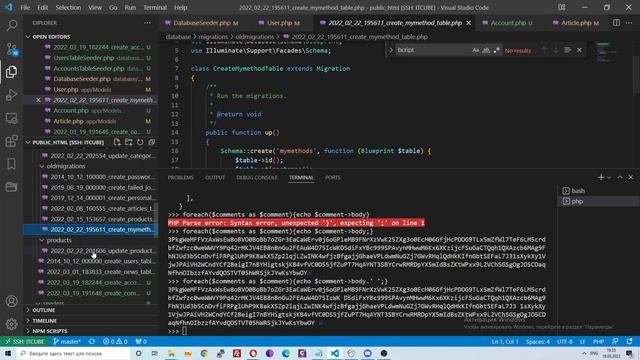The image size is (640, 360).
Task: Open the File menu
Action: click(25, 7)
